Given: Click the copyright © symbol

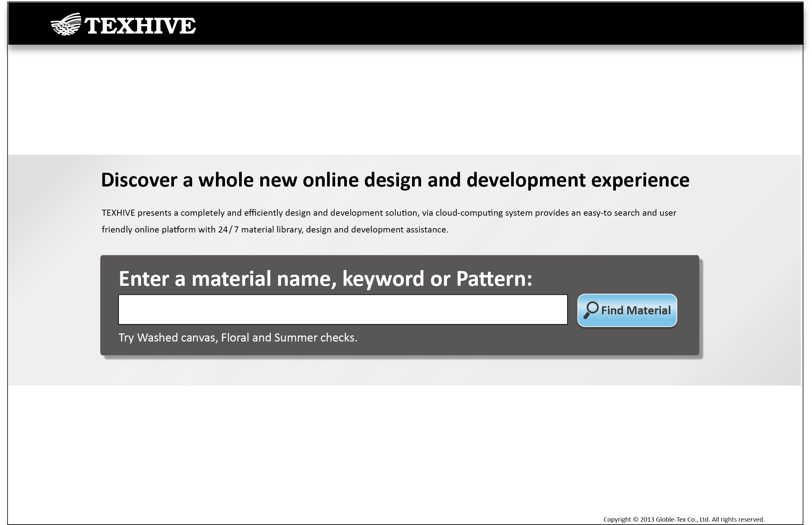Looking at the screenshot, I should pos(635,519).
